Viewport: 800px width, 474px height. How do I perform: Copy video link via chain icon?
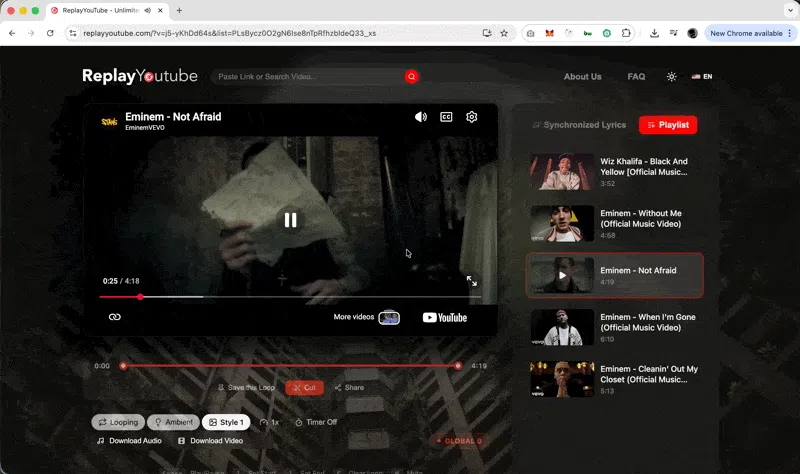point(115,317)
